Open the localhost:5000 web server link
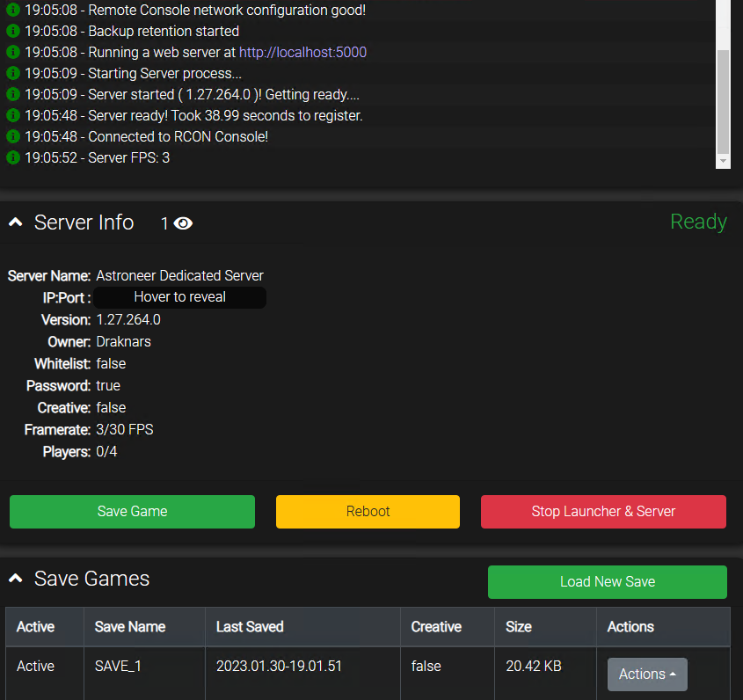Viewport: 743px width, 700px height. [x=302, y=52]
